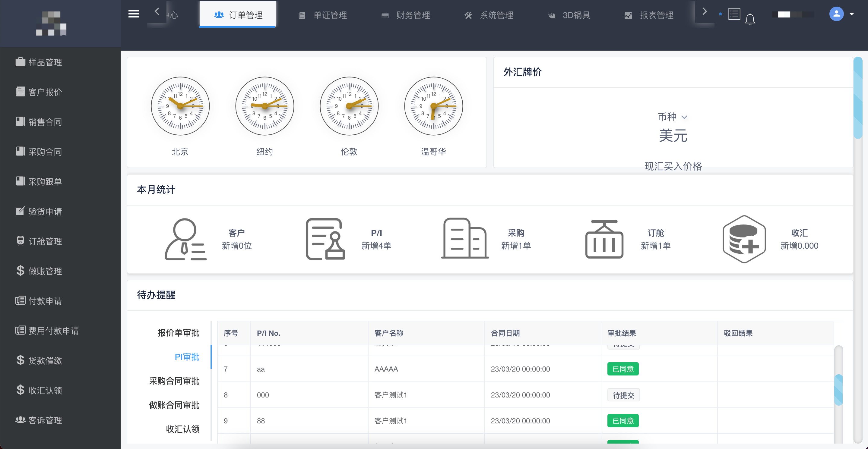Click the blue user avatar icon
The width and height of the screenshot is (868, 449).
[836, 14]
